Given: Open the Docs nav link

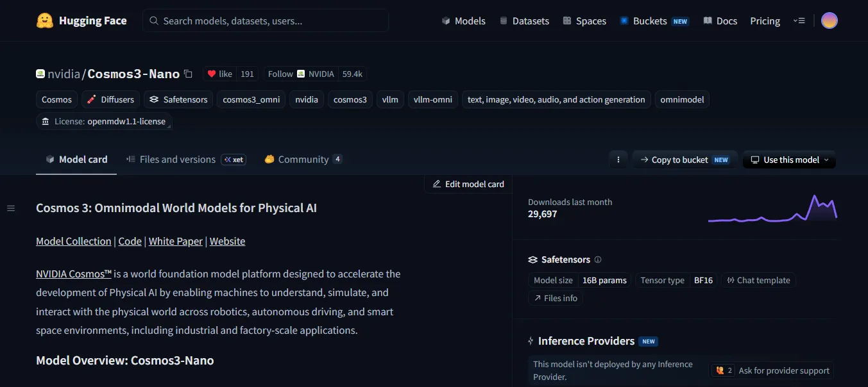Looking at the screenshot, I should pyautogui.click(x=720, y=21).
